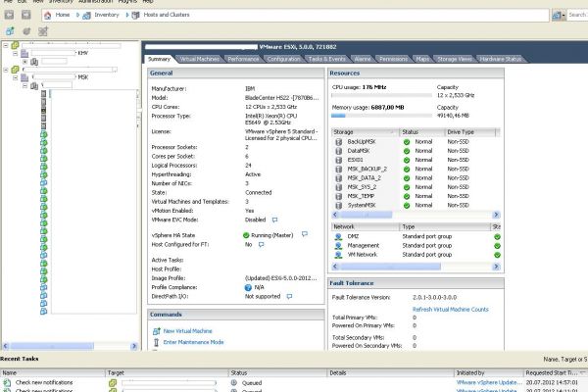Switch to the Virtual Machines tab
The width and height of the screenshot is (588, 392).
click(x=200, y=59)
